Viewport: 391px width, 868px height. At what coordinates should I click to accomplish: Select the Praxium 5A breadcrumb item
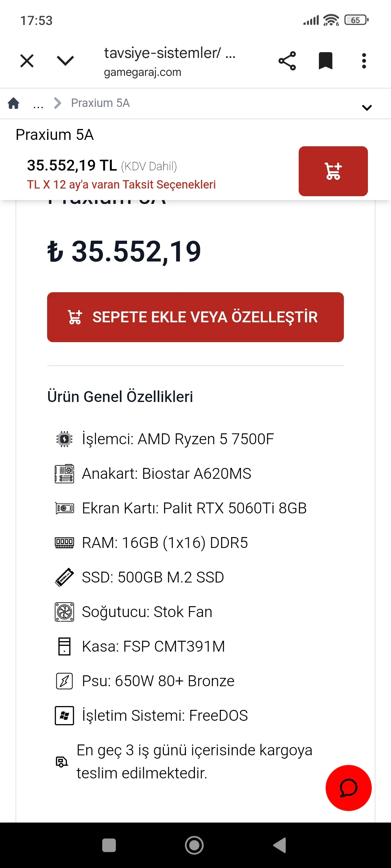[x=100, y=103]
